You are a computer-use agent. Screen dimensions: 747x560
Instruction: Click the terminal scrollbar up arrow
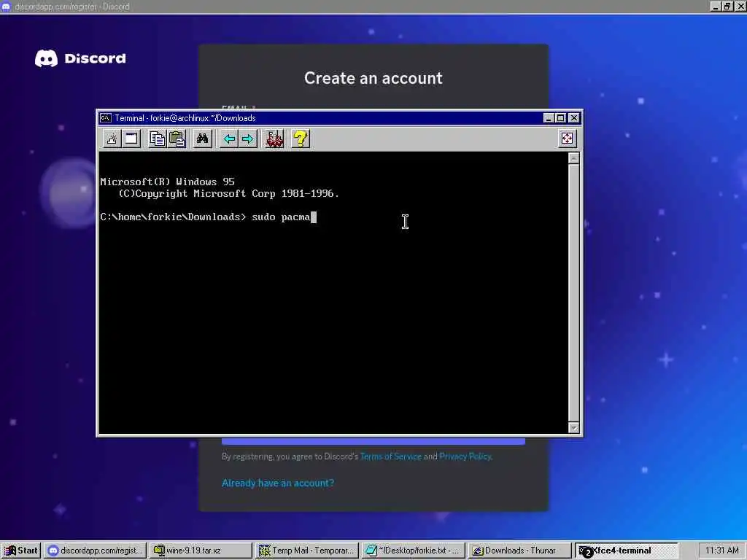click(574, 158)
